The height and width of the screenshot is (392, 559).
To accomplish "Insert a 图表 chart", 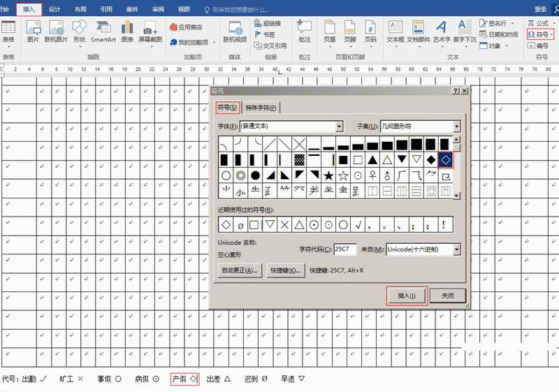I will pos(127,31).
